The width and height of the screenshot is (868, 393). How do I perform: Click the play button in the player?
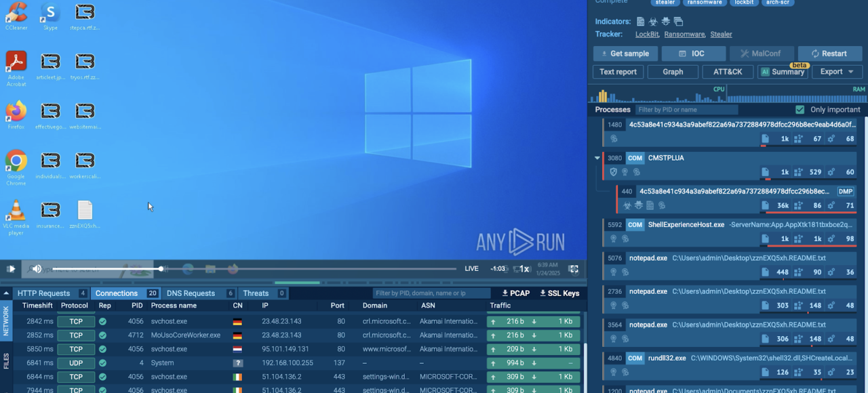(x=11, y=269)
